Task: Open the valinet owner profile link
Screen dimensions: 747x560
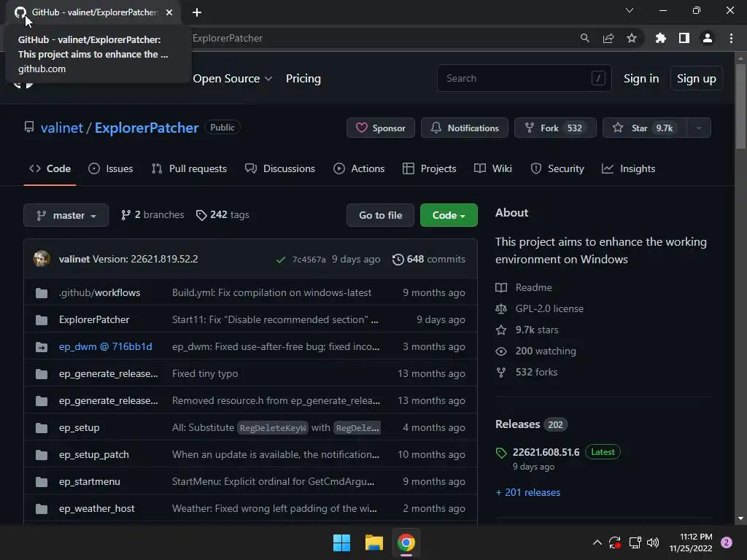Action: click(x=62, y=128)
